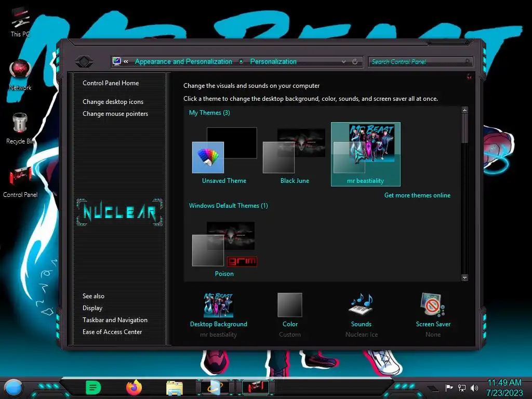
Task: Click the double-chevron breadcrumb expander
Action: [x=126, y=62]
